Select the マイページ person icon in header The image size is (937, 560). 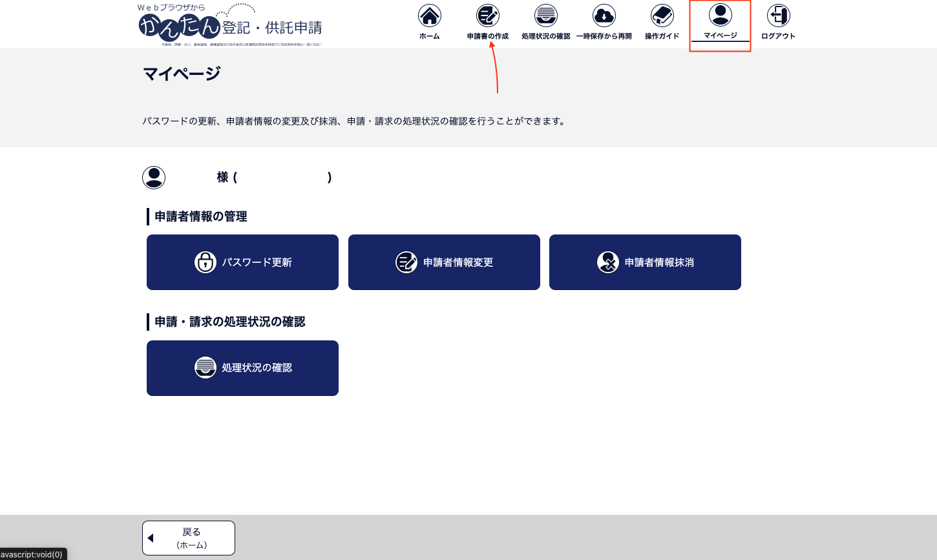(720, 15)
